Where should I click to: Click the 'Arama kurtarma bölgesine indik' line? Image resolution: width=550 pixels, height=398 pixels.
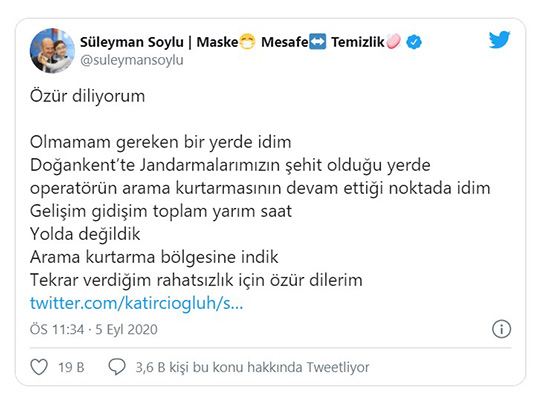154,257
